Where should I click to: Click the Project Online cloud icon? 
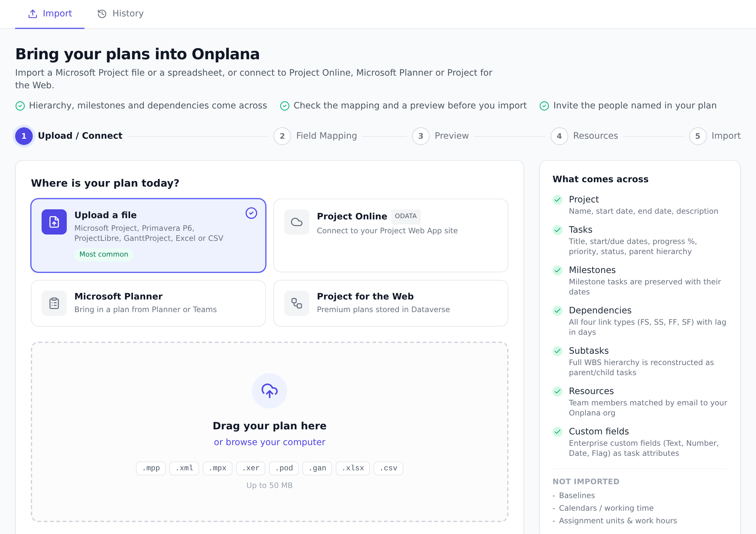[297, 222]
